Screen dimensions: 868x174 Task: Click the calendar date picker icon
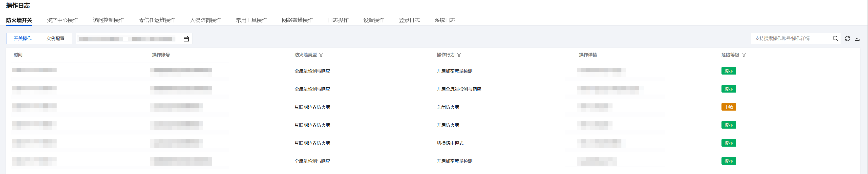coord(186,39)
